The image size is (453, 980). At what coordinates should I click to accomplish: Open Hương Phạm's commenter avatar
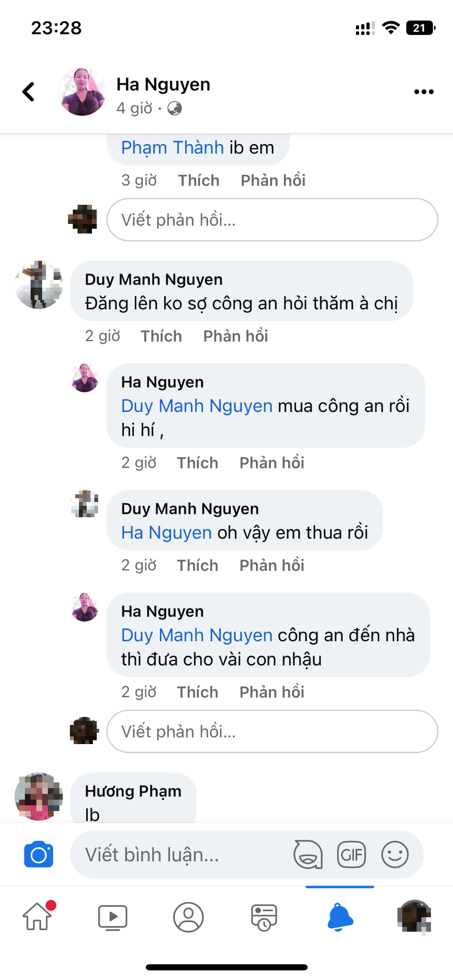39,796
